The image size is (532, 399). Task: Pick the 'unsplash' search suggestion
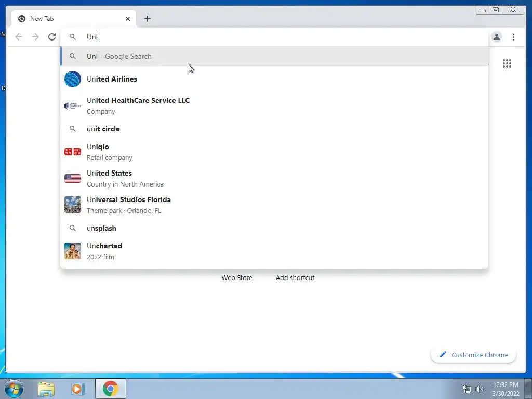click(x=274, y=228)
